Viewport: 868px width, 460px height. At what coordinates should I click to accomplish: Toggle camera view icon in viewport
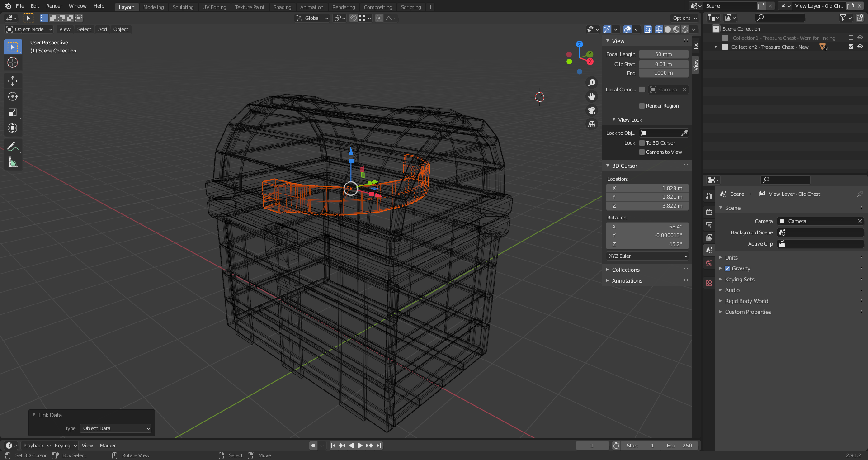click(591, 110)
